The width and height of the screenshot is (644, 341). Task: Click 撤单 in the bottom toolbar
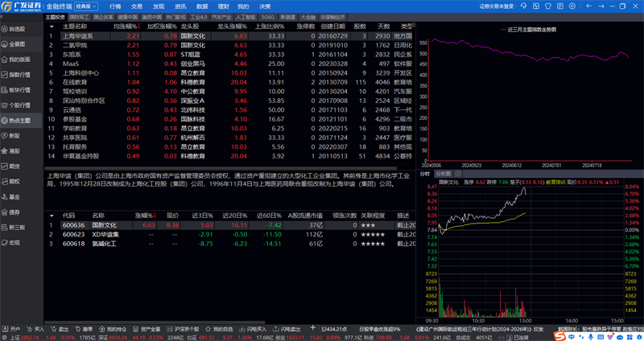(84, 329)
